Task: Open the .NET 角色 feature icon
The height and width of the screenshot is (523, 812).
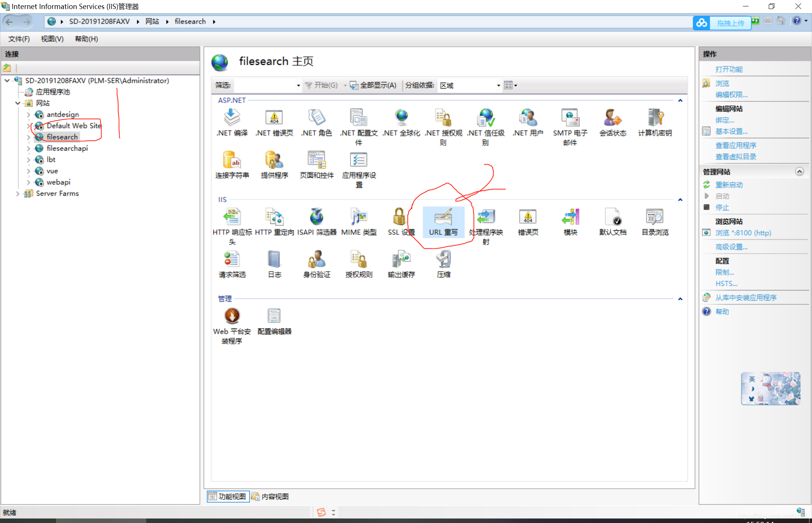Action: pos(317,122)
